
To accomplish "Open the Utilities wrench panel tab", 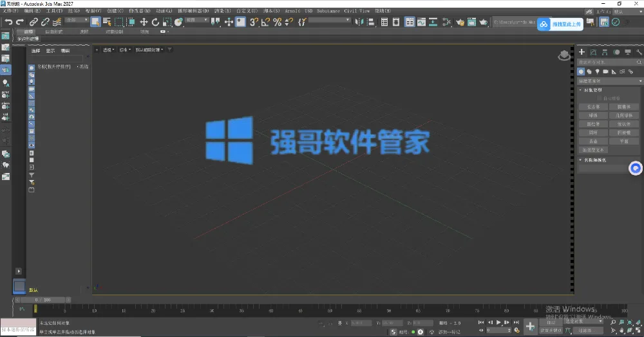I will (x=639, y=52).
